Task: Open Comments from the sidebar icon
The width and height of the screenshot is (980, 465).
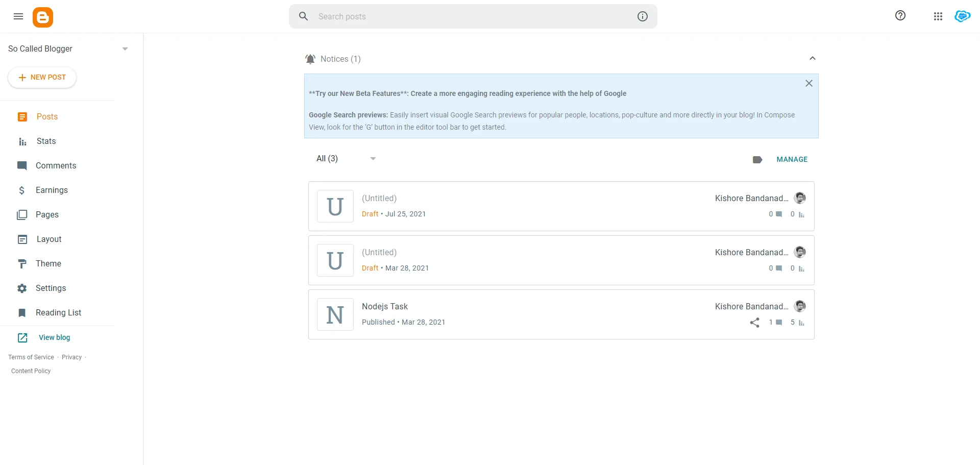Action: (21, 165)
